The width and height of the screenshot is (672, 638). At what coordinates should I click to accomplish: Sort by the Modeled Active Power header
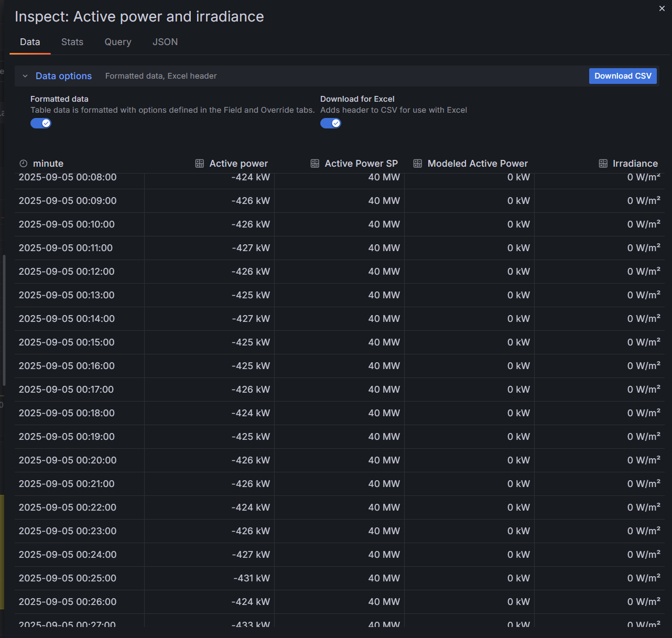[x=478, y=164]
